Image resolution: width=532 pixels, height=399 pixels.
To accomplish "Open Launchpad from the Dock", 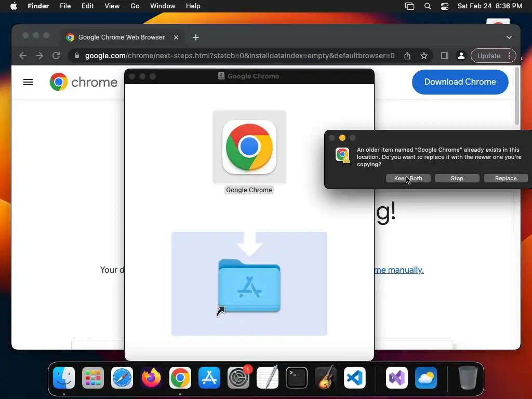I will (93, 378).
